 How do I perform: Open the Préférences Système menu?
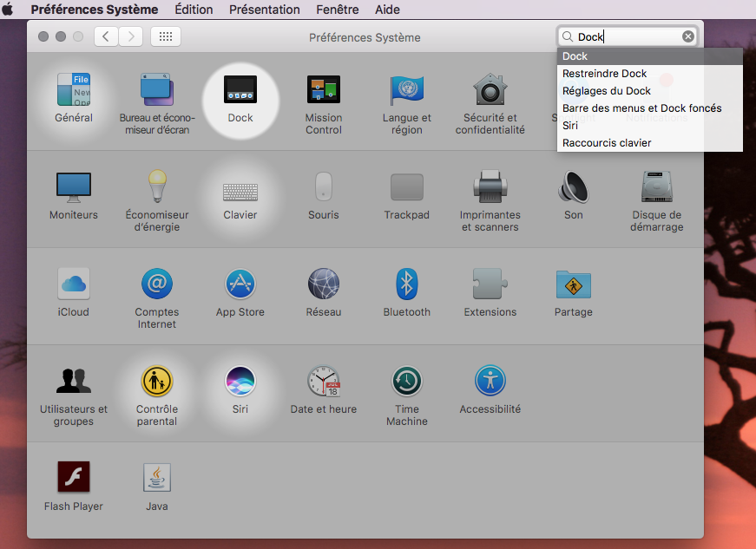95,10
